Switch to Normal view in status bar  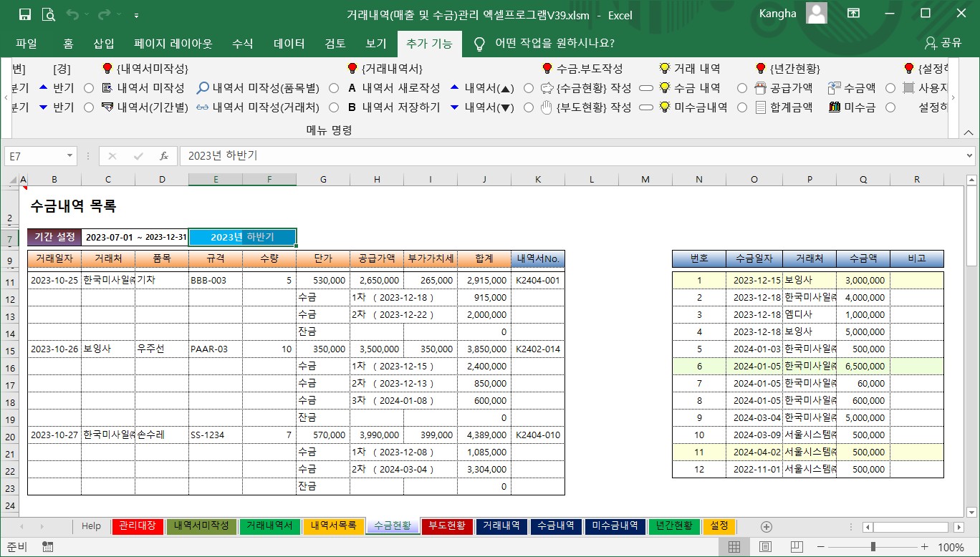click(x=734, y=548)
